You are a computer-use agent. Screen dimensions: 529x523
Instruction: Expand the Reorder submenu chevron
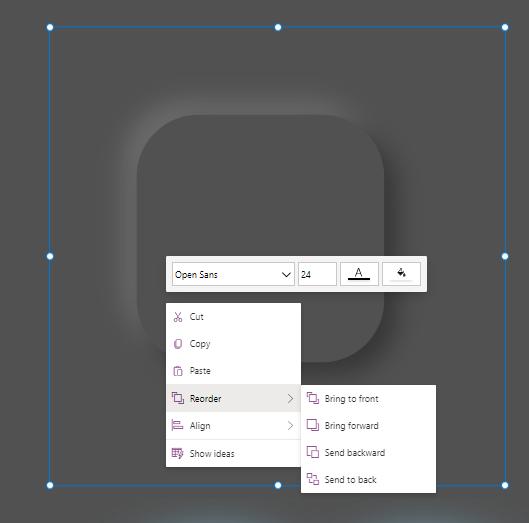pos(290,398)
